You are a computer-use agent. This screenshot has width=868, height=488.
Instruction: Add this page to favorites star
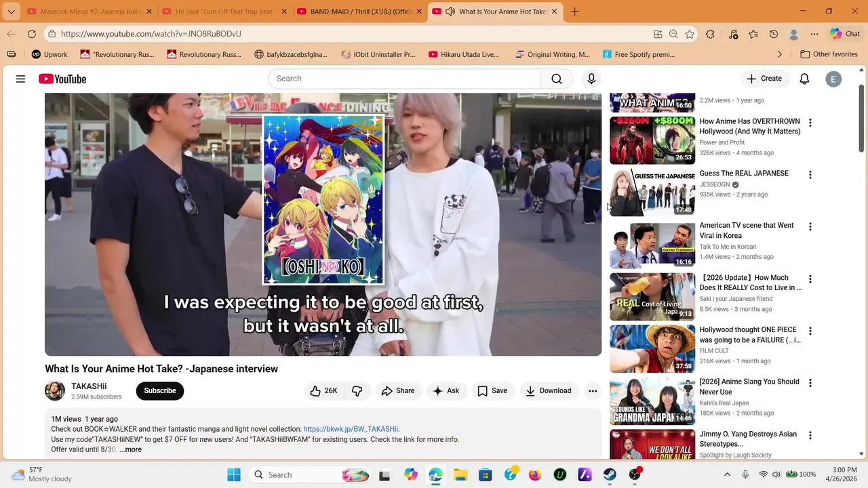coord(690,34)
